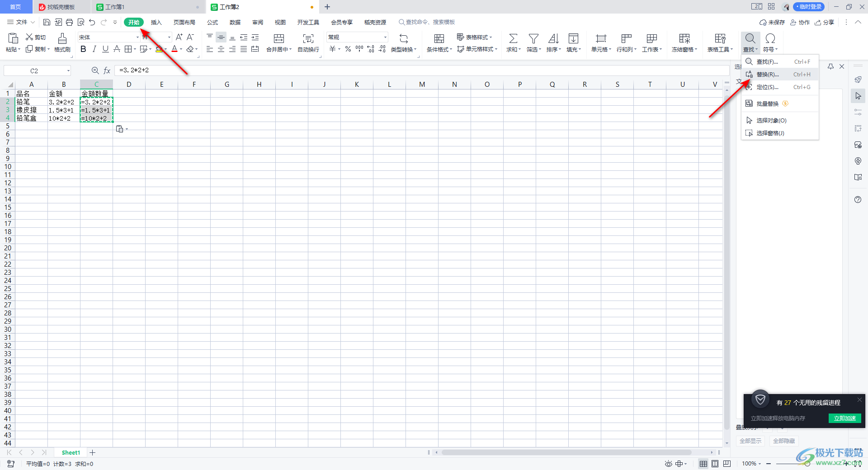Click the increase indent icon
The image size is (868, 470).
(255, 37)
